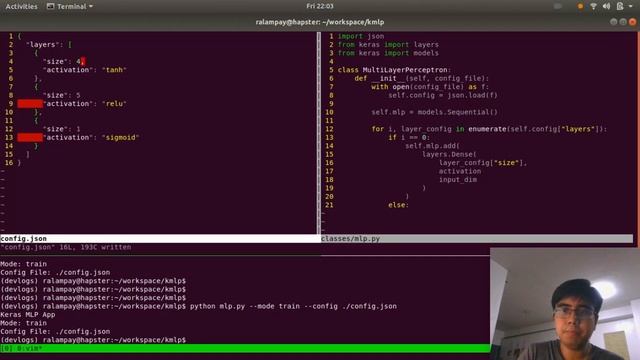Click from keras import models line
This screenshot has height=360, width=640.
pyautogui.click(x=388, y=53)
